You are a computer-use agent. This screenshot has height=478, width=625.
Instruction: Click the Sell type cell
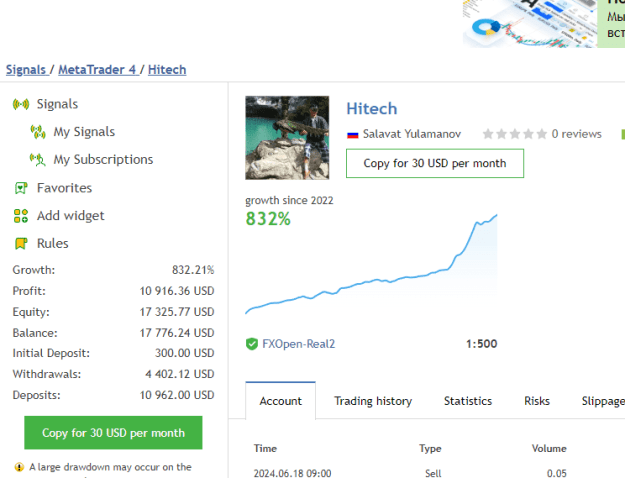click(x=433, y=473)
